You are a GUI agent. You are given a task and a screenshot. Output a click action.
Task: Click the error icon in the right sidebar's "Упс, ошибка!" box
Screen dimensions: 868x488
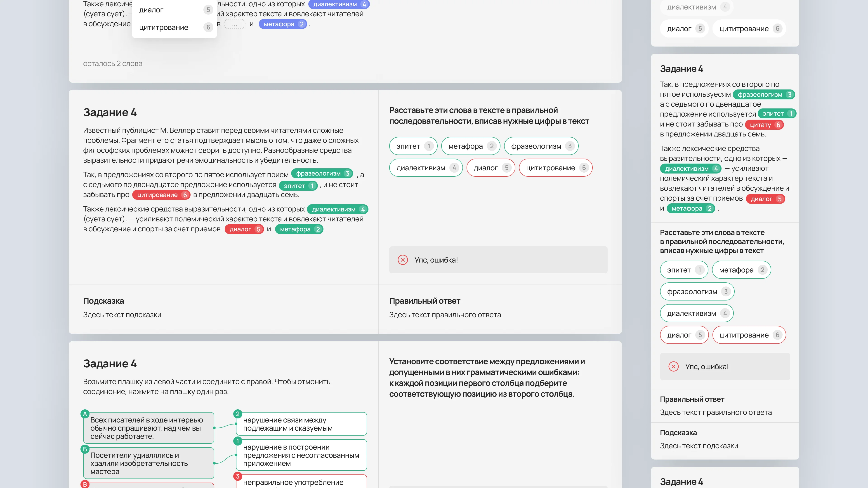click(x=673, y=366)
